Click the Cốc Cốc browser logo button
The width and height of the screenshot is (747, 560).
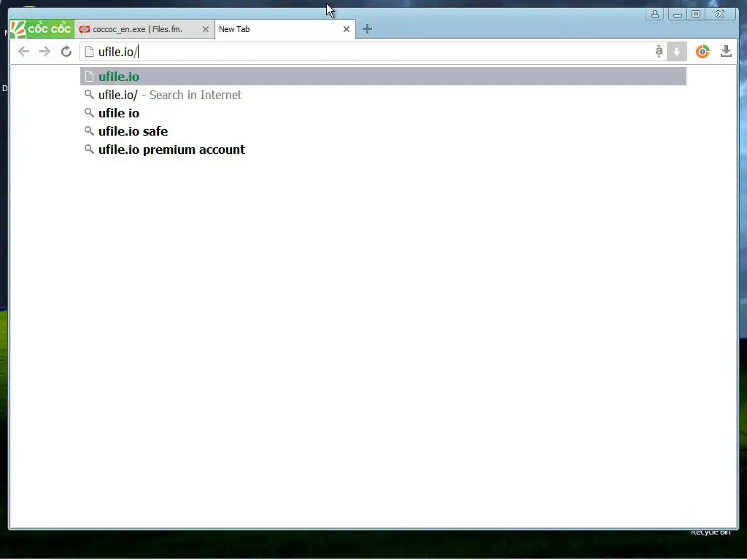(42, 29)
